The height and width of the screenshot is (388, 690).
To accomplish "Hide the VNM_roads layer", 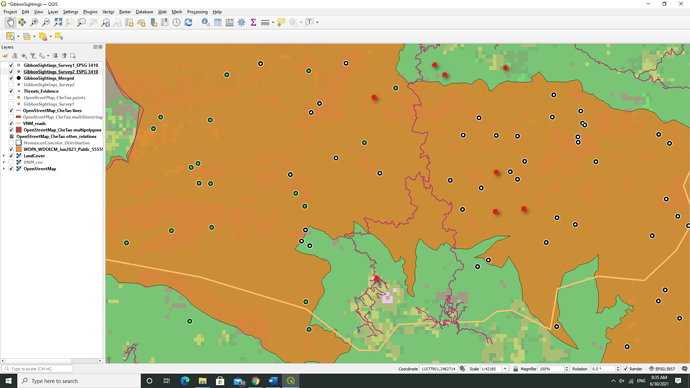I will tap(11, 124).
